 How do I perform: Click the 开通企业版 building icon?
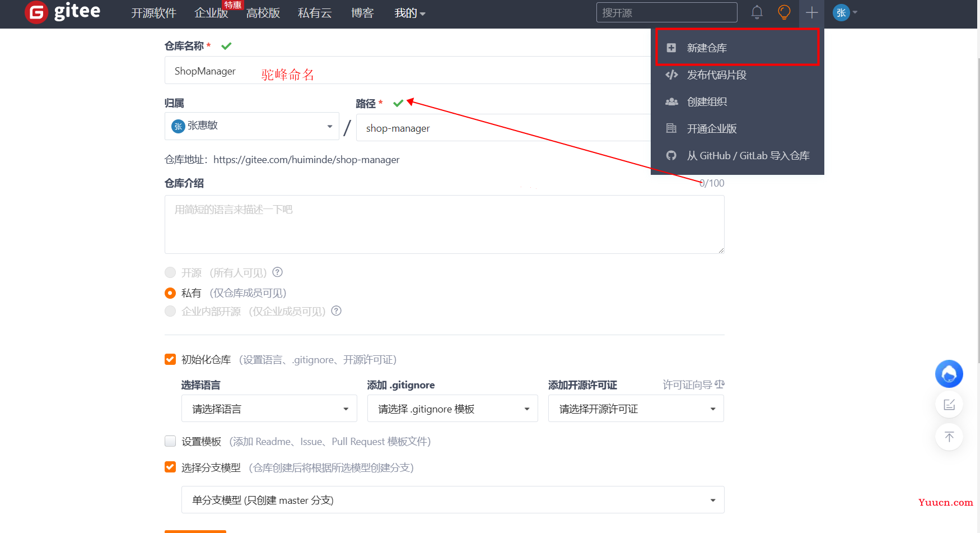click(x=671, y=128)
